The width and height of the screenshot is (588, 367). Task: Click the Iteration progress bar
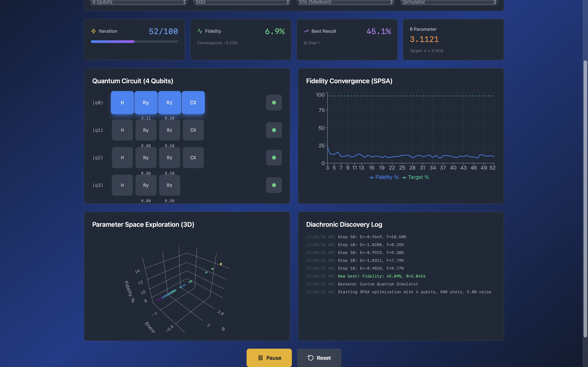click(x=134, y=41)
